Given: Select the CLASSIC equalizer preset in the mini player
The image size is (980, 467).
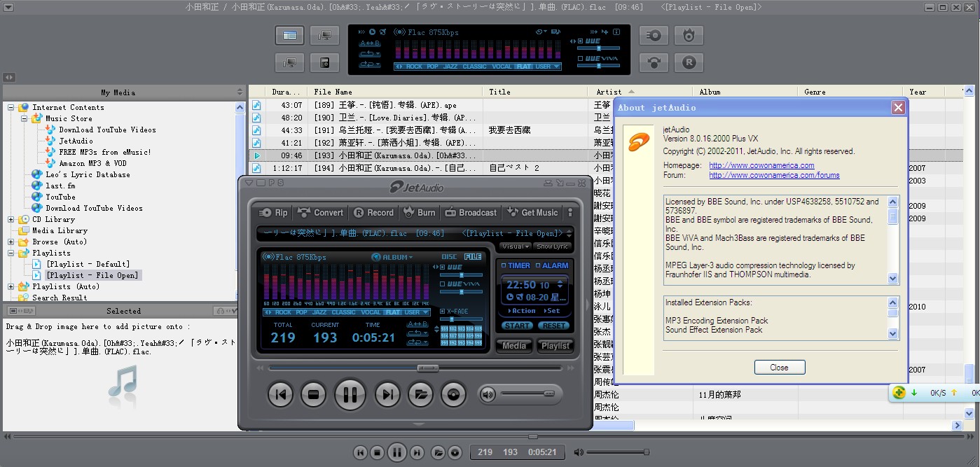Looking at the screenshot, I should 343,312.
